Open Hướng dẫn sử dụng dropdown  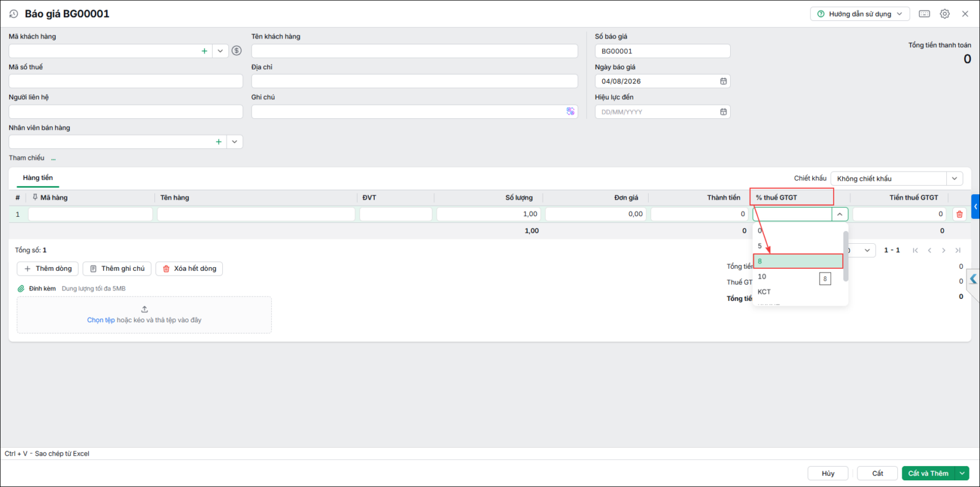[860, 13]
